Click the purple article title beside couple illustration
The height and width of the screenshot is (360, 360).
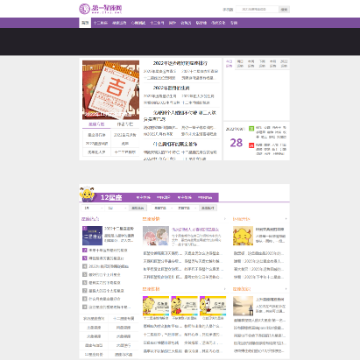(x=196, y=229)
